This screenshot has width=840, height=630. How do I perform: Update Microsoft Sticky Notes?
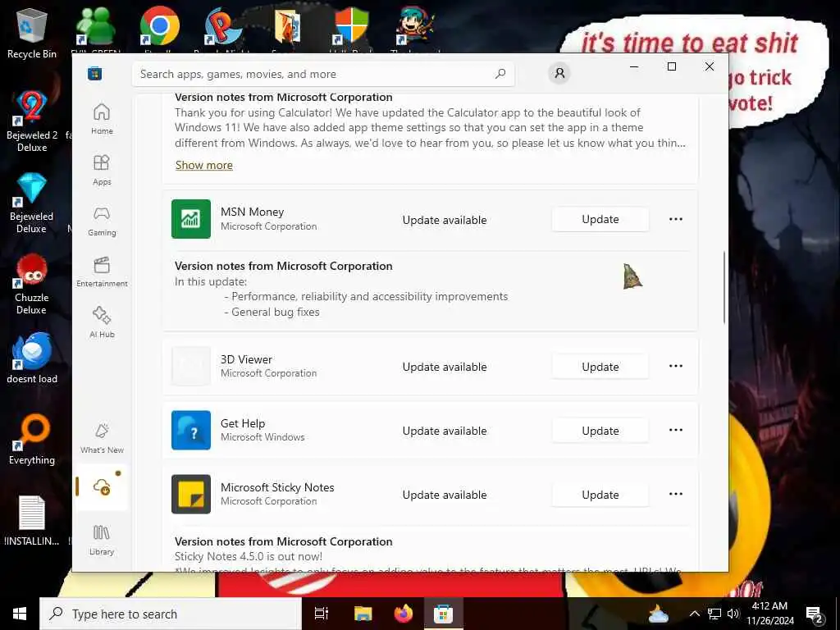[x=600, y=495]
